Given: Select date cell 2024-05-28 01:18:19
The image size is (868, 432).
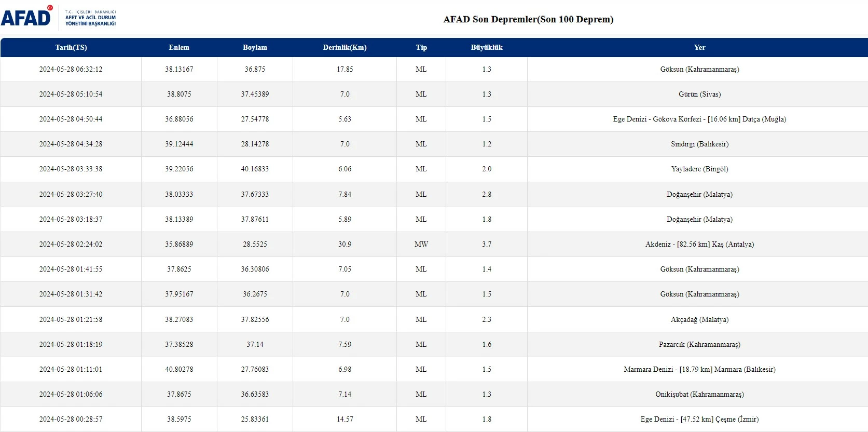Looking at the screenshot, I should coord(71,344).
